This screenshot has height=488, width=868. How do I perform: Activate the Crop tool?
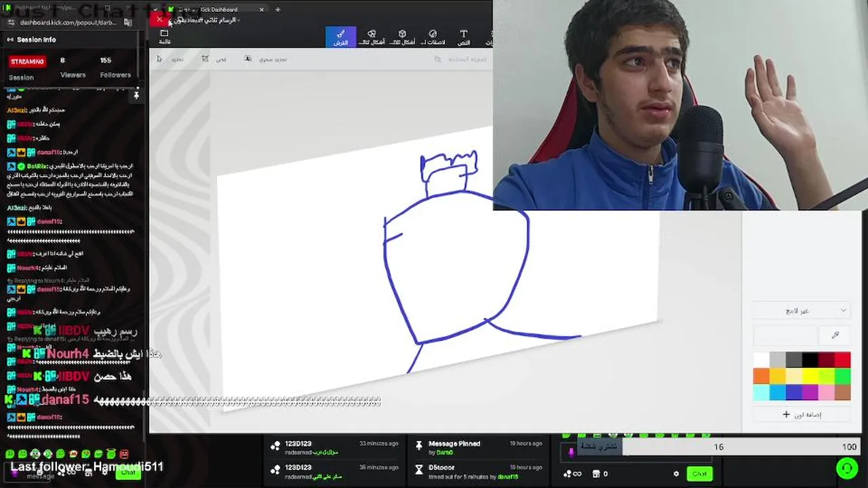(214, 59)
